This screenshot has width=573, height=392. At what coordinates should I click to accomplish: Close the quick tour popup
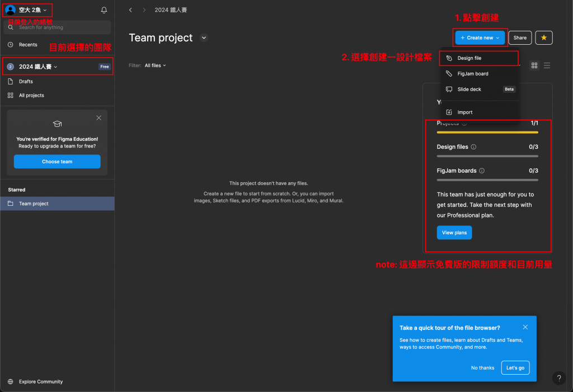coord(525,327)
